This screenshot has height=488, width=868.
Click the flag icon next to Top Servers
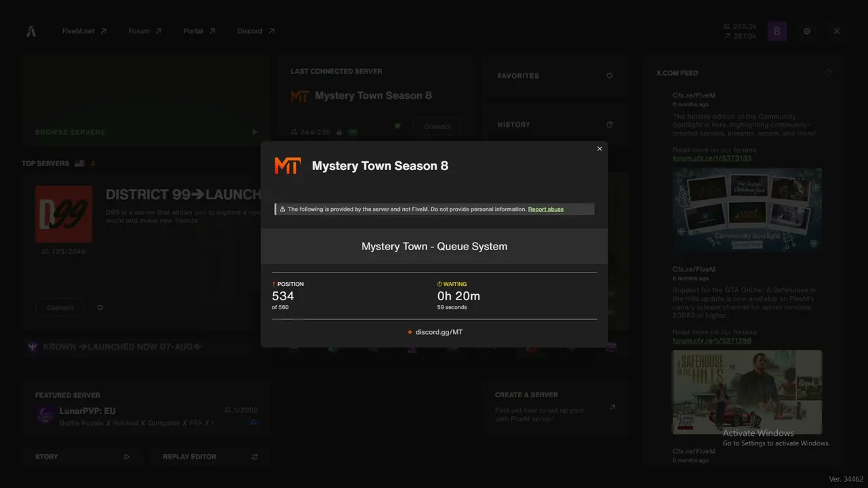[79, 163]
